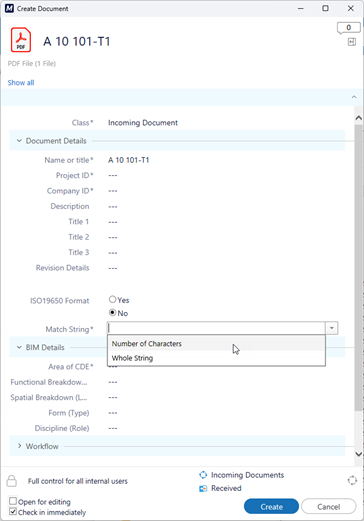The height and width of the screenshot is (521, 364).
Task: Click the PDF File (1 File) text
Action: pyautogui.click(x=32, y=63)
